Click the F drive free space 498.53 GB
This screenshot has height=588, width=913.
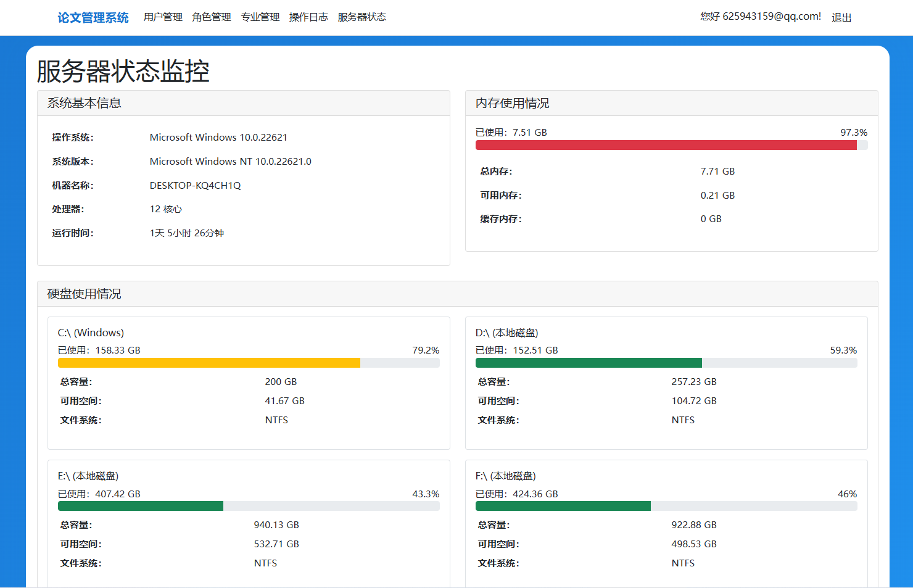tap(694, 544)
